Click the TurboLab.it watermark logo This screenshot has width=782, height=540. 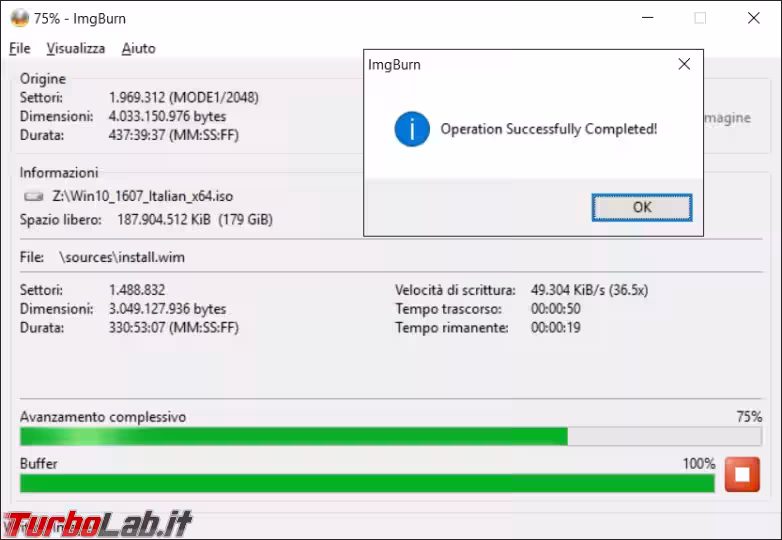(98, 524)
